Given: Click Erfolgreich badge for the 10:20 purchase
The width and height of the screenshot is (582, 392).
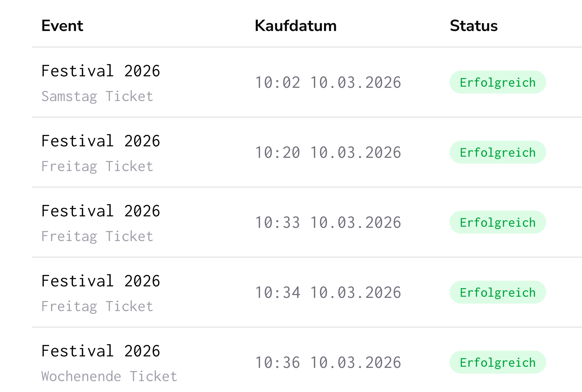Looking at the screenshot, I should (498, 152).
